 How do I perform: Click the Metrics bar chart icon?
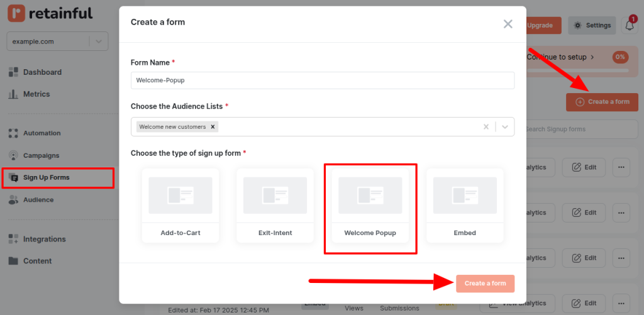pos(14,94)
